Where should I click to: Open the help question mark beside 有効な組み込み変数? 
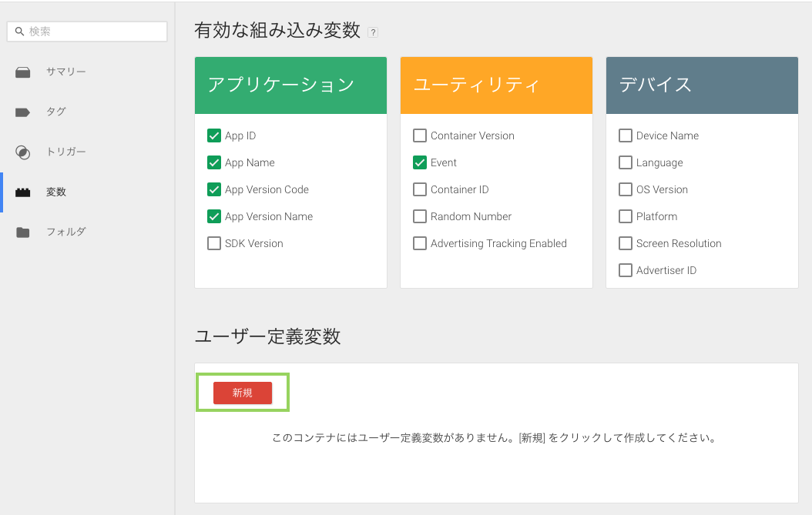[x=373, y=32]
